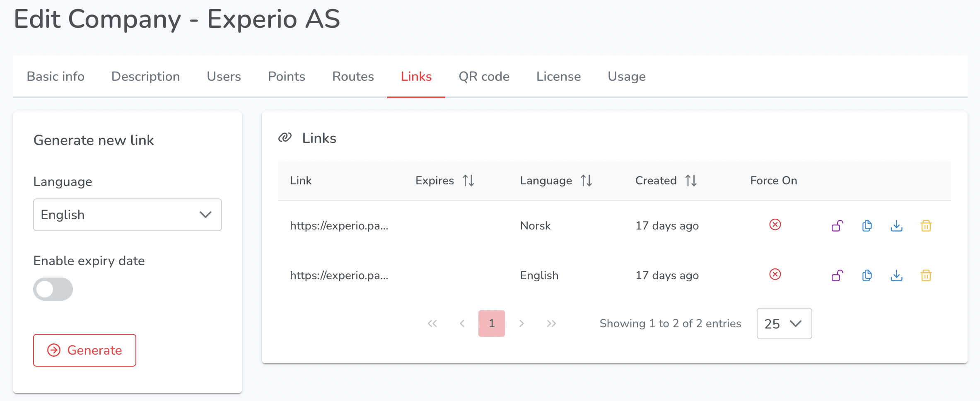
Task: Click the English language table cell
Action: click(539, 275)
